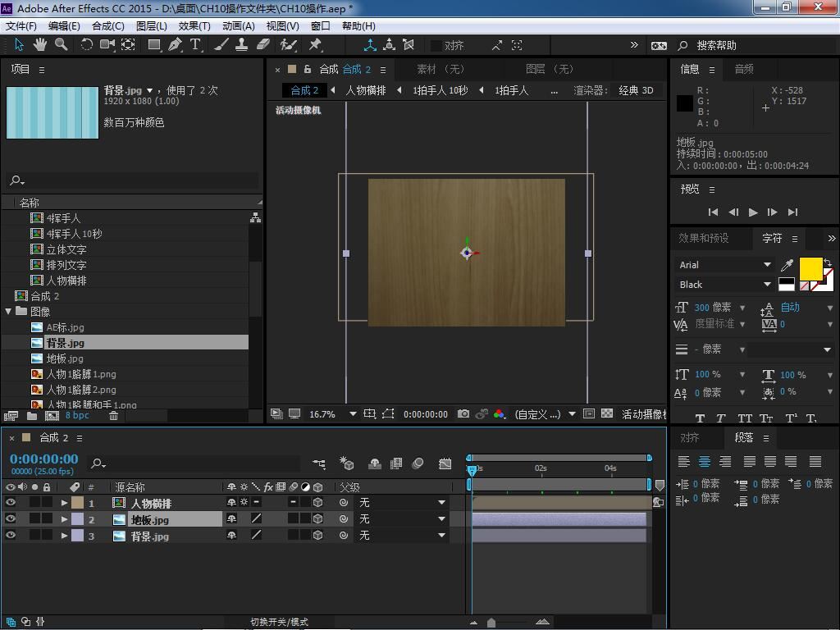The height and width of the screenshot is (630, 840).
Task: Click the yellow fill color swatch
Action: point(810,268)
